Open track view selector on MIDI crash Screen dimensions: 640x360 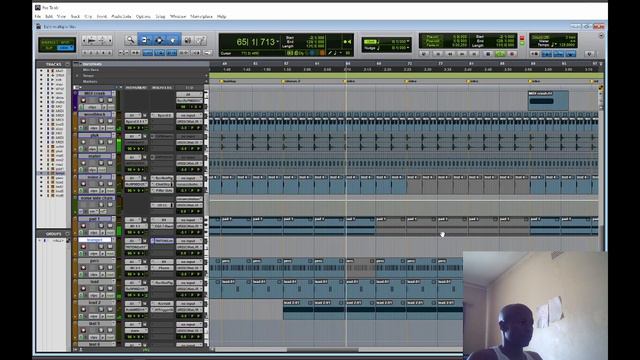click(x=93, y=107)
